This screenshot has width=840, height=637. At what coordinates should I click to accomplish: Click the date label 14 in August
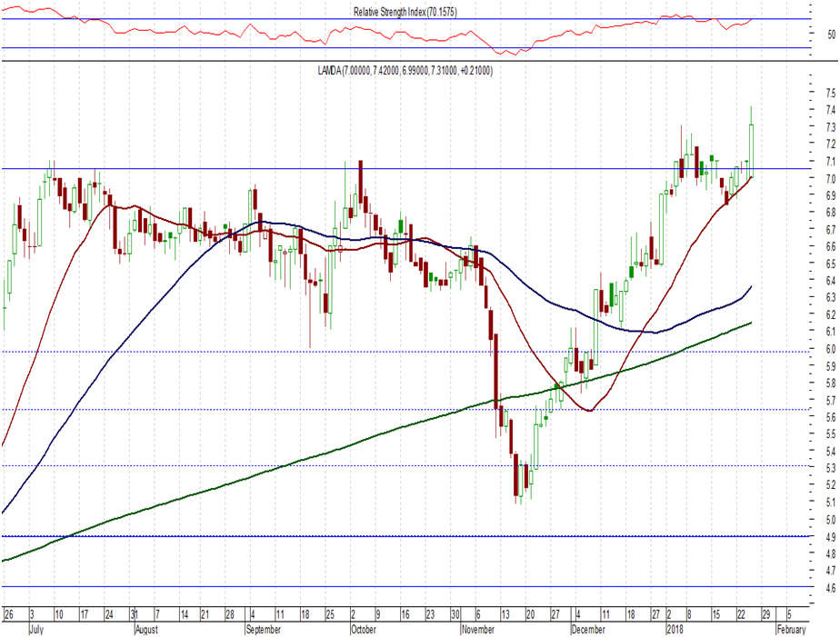[185, 614]
